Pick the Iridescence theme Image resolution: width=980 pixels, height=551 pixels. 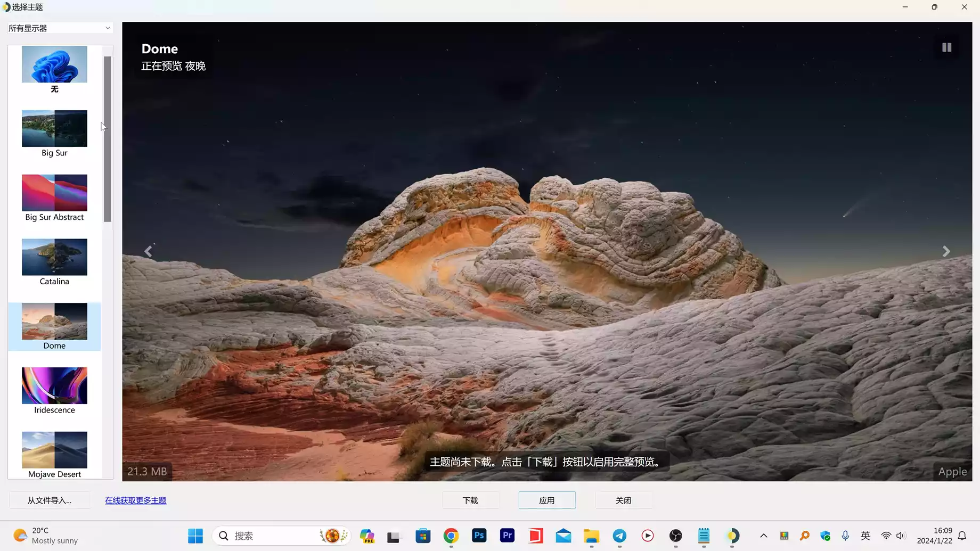(54, 386)
